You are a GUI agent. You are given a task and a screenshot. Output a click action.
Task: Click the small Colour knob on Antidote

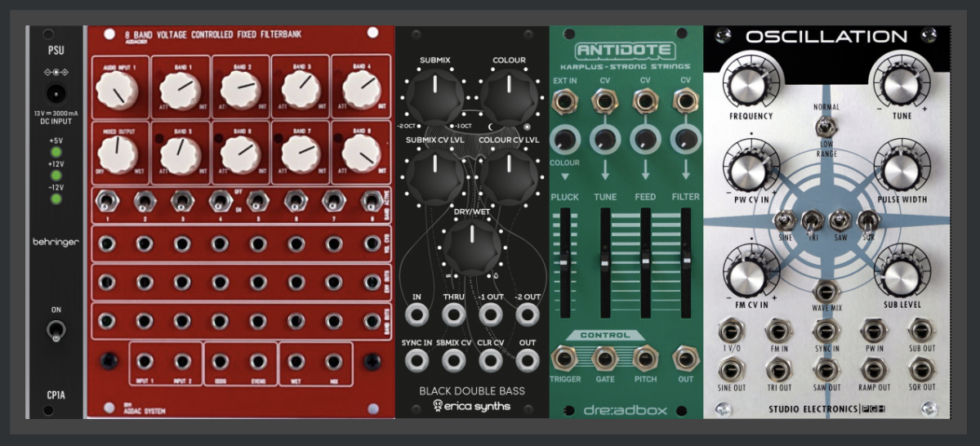(x=564, y=140)
